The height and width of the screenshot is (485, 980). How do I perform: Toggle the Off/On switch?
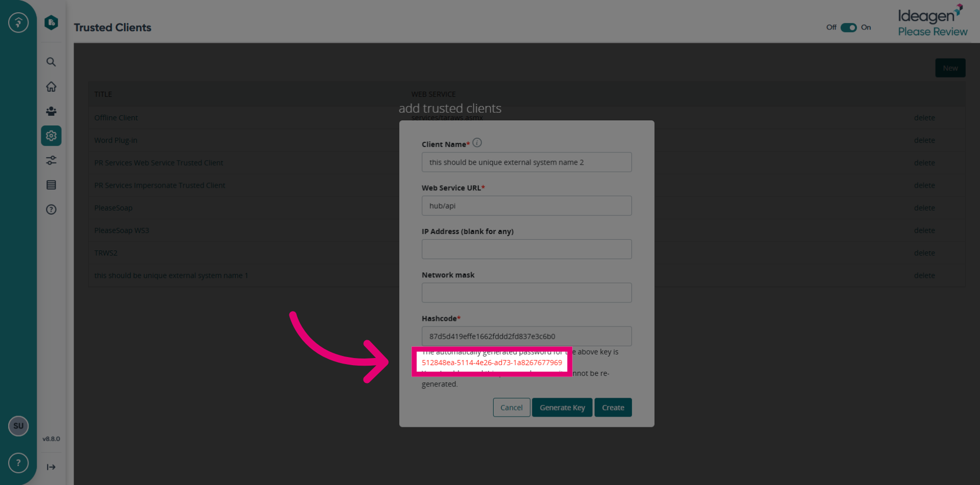click(848, 28)
